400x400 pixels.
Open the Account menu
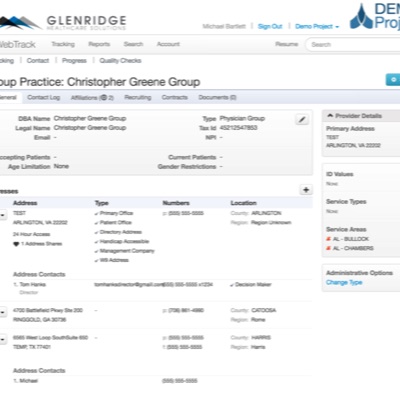[x=168, y=44]
